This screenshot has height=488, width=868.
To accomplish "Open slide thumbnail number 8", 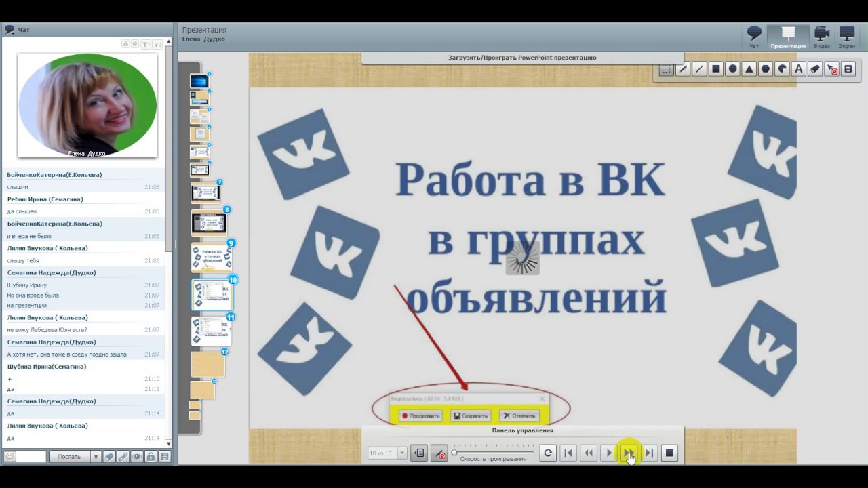I will (x=209, y=222).
